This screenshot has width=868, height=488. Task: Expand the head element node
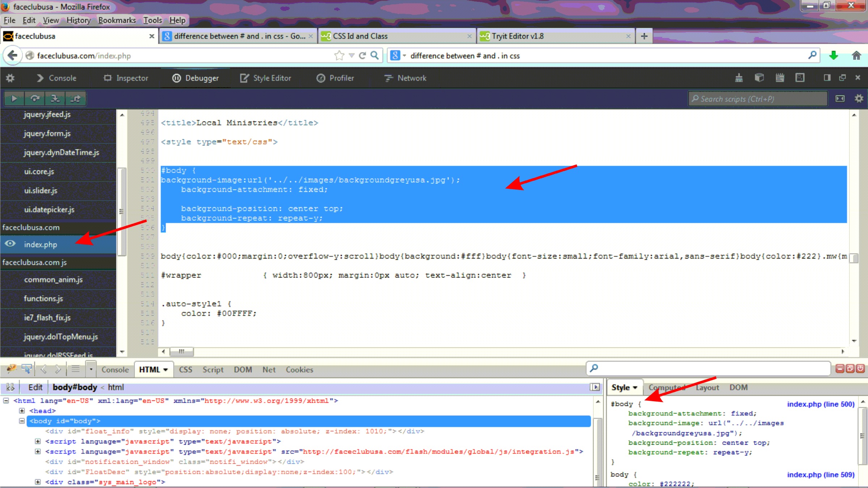22,411
